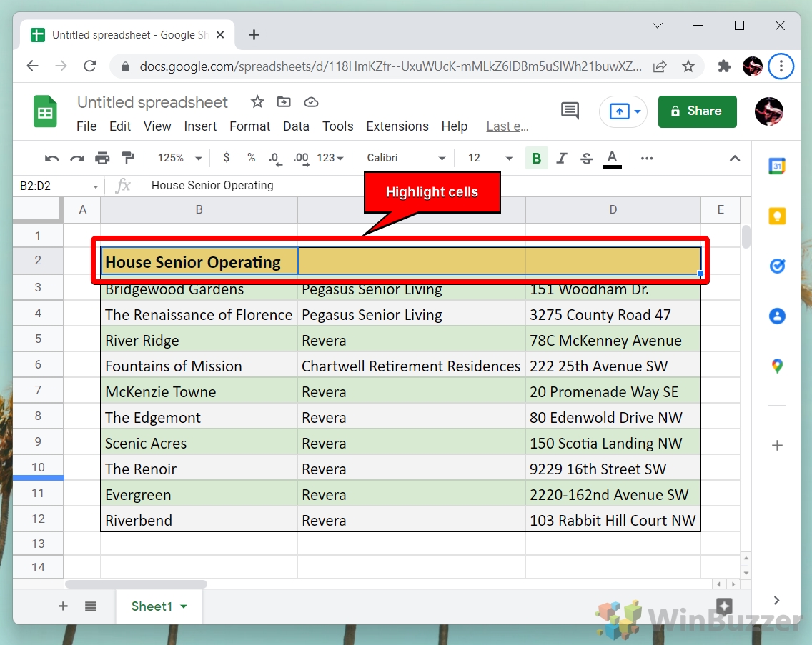Open the Calibri font dropdown
Screen dimensions: 812x645
pos(406,158)
